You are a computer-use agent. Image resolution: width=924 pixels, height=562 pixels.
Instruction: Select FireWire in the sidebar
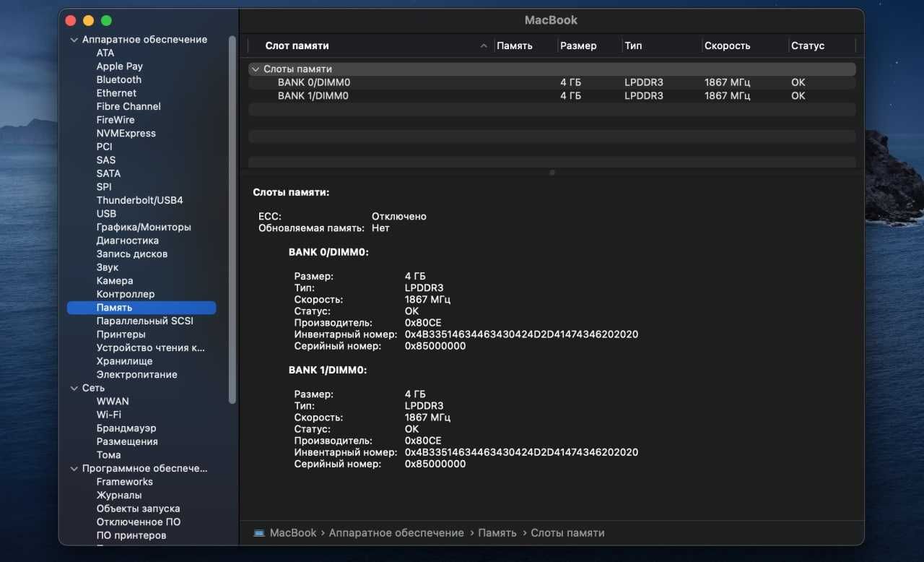click(115, 120)
